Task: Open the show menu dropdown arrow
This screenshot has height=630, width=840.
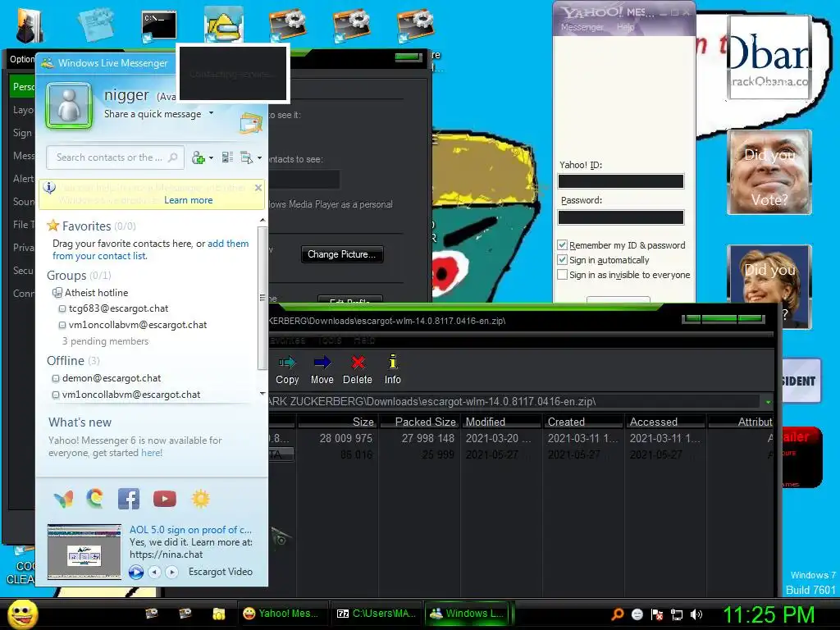Action: [260, 157]
